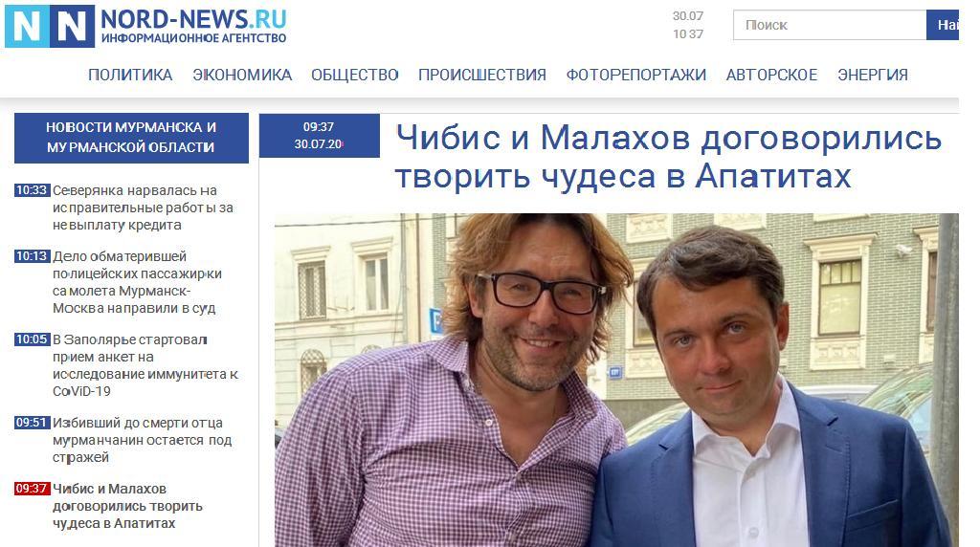Open the NORD-NEWS.RU site title

coord(193,20)
